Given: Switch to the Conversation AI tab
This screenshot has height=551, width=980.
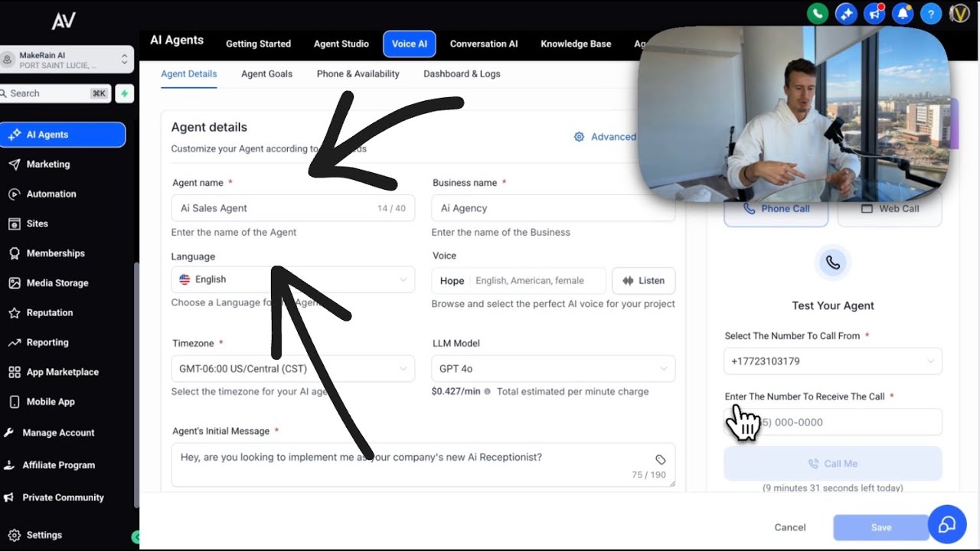Looking at the screenshot, I should pos(484,44).
